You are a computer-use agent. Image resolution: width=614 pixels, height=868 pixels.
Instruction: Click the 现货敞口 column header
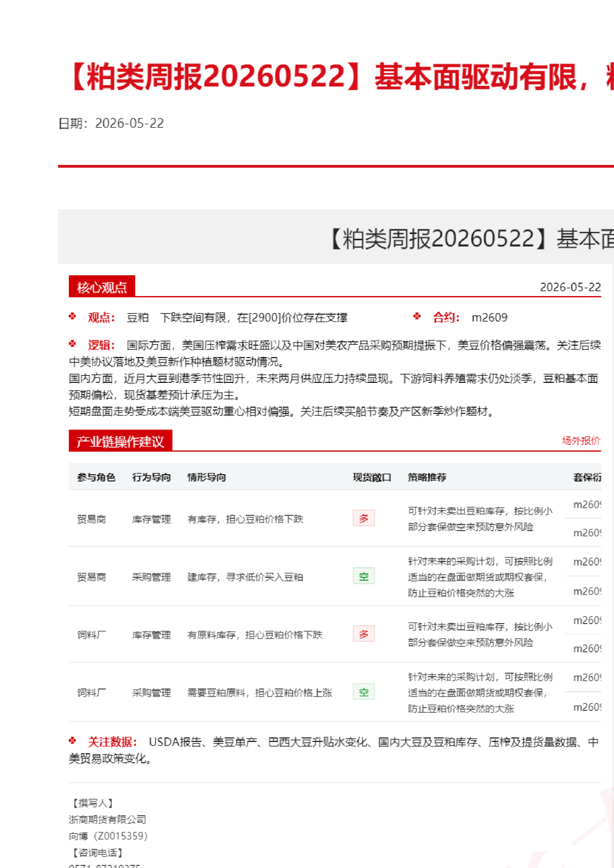[372, 477]
